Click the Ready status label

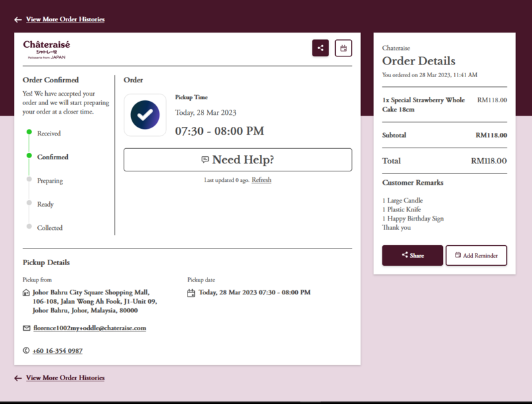45,205
